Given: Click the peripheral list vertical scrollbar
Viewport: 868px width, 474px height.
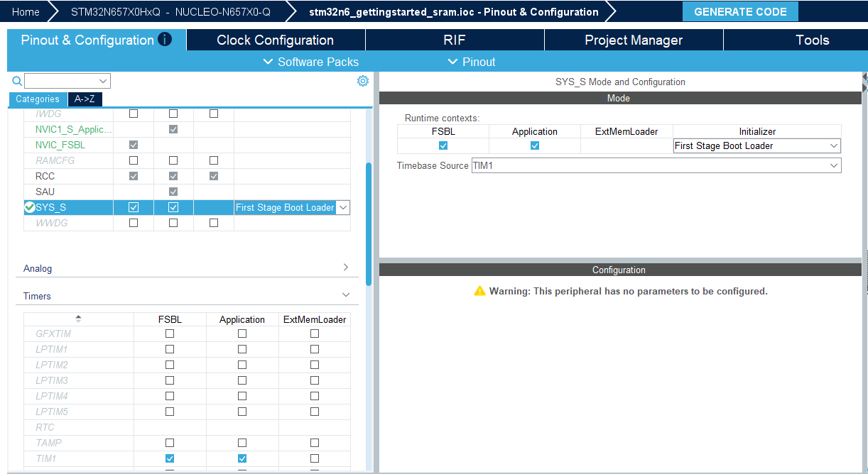Looking at the screenshot, I should click(x=369, y=223).
